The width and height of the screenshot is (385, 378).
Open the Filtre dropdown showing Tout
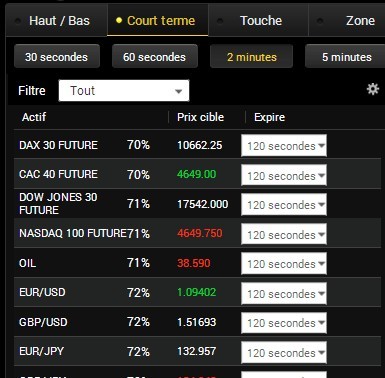click(x=124, y=90)
